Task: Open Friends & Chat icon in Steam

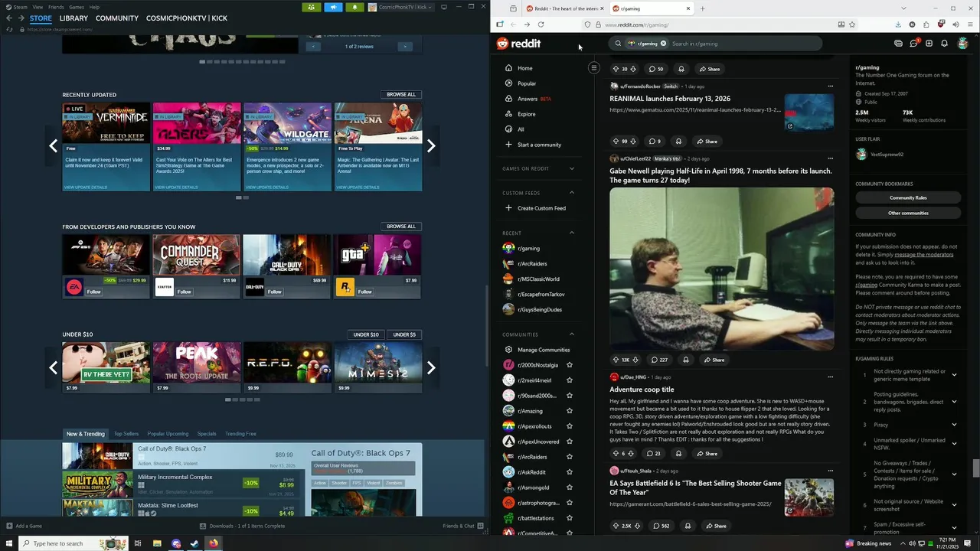Action: [x=480, y=526]
